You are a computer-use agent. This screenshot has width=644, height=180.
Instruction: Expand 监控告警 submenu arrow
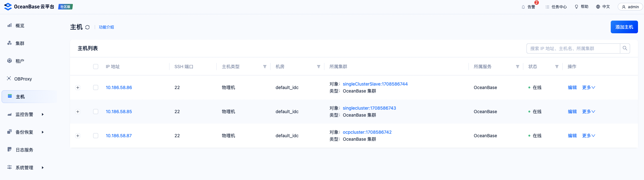point(43,114)
